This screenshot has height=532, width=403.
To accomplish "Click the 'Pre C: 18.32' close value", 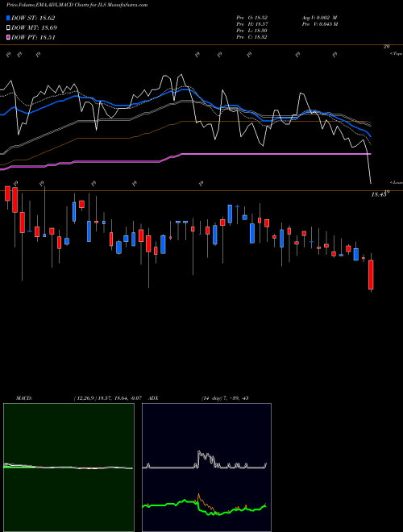I will point(251,37).
